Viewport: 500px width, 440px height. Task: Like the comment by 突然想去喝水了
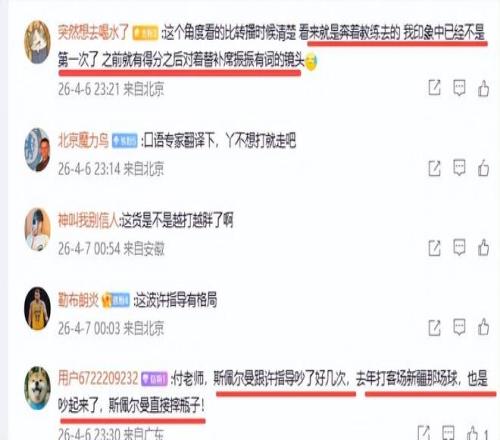483,89
